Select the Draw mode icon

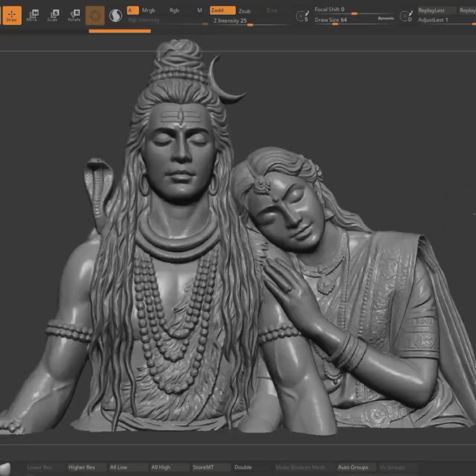12,15
